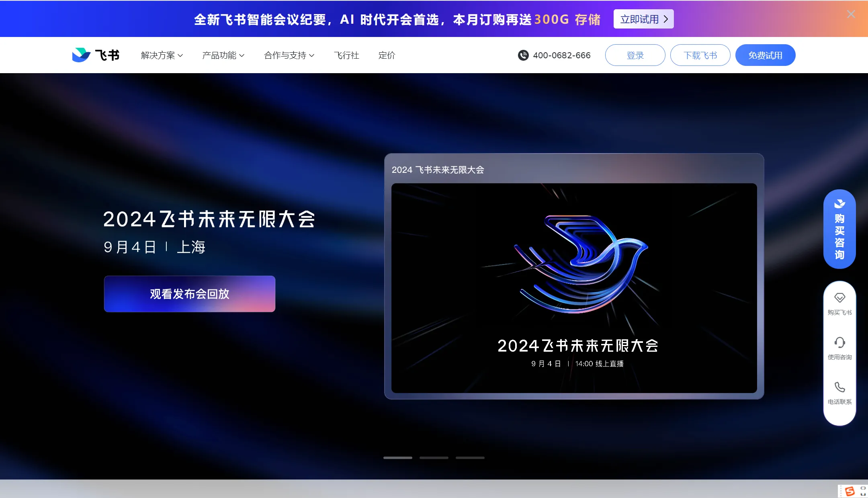Expand the 产品功能 dropdown menu

tap(223, 55)
